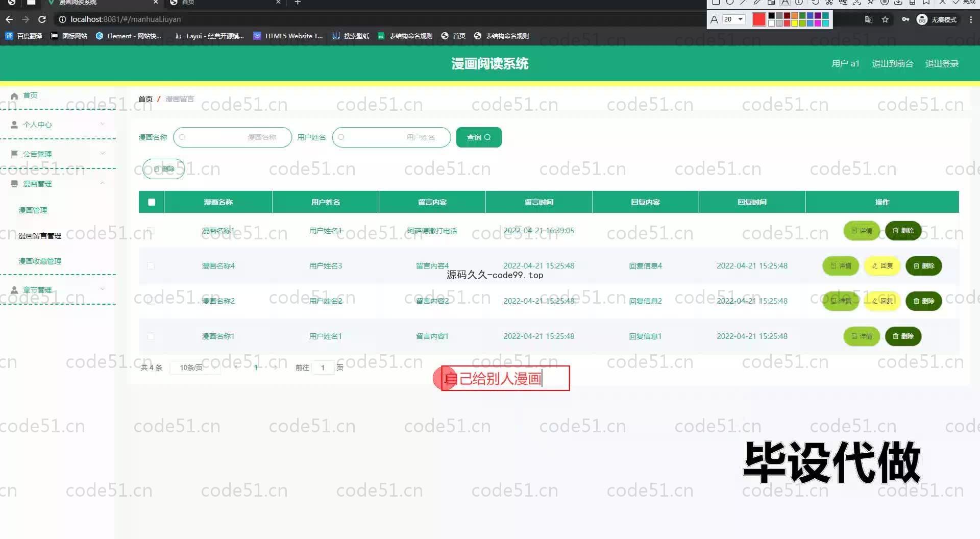
Task: Click the user icon beside 章节管理
Action: click(x=14, y=289)
